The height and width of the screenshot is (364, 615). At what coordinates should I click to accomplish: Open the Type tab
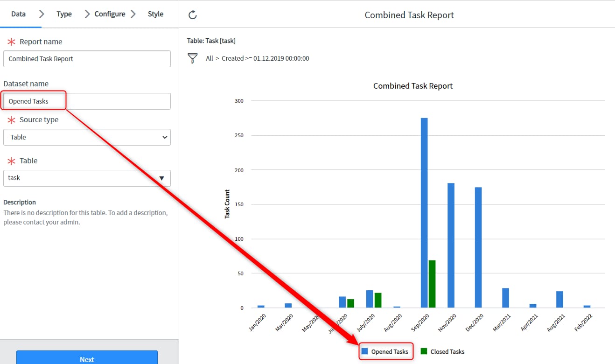click(64, 14)
